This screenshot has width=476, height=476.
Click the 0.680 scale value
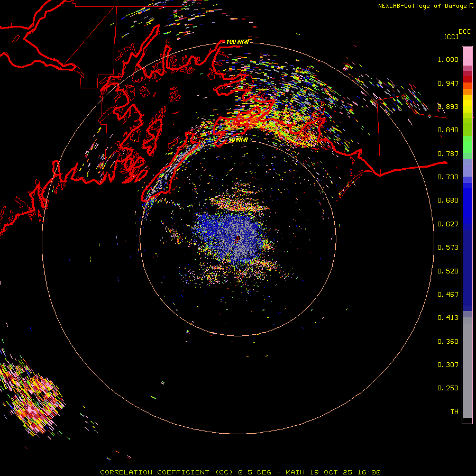tap(448, 200)
